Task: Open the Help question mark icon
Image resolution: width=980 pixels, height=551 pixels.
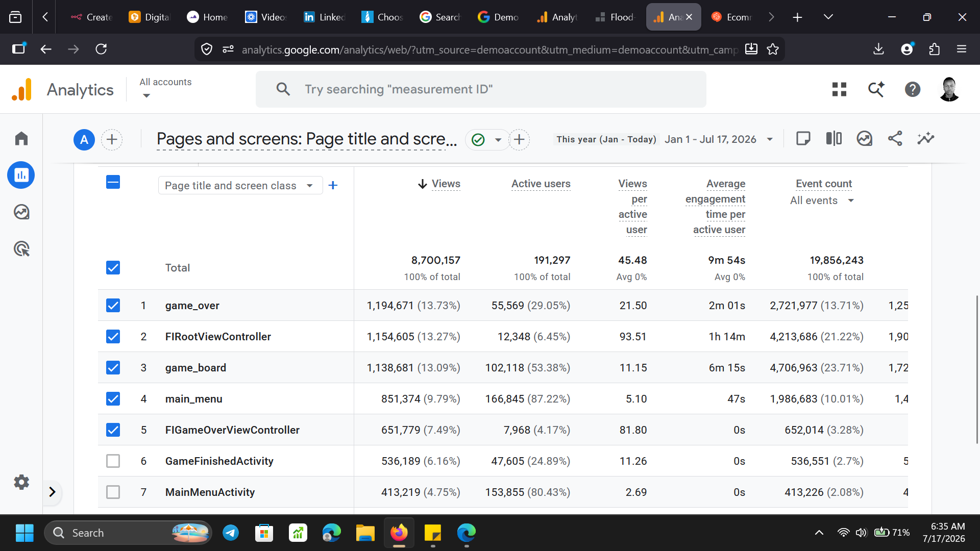Action: click(913, 89)
